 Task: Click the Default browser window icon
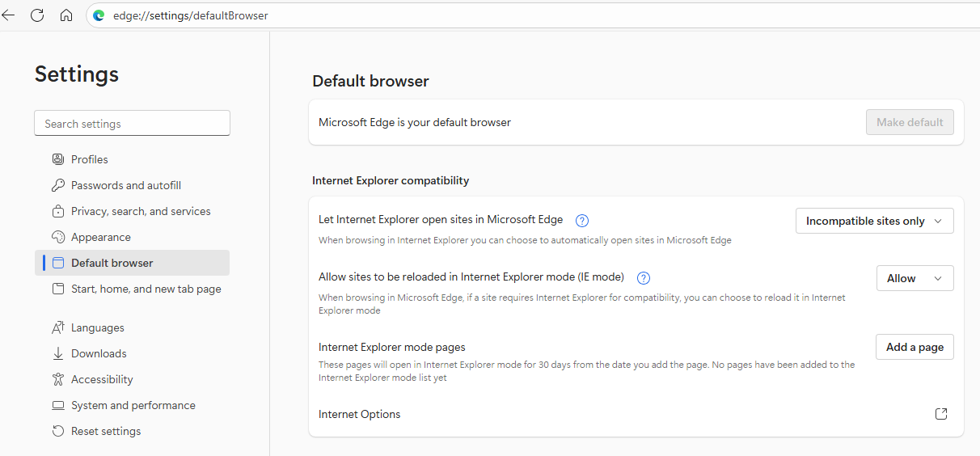click(58, 263)
